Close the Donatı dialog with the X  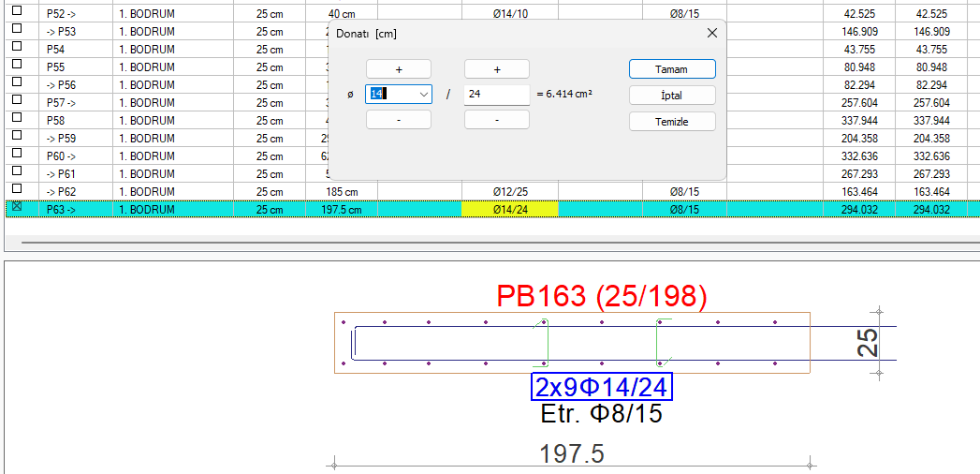[712, 33]
